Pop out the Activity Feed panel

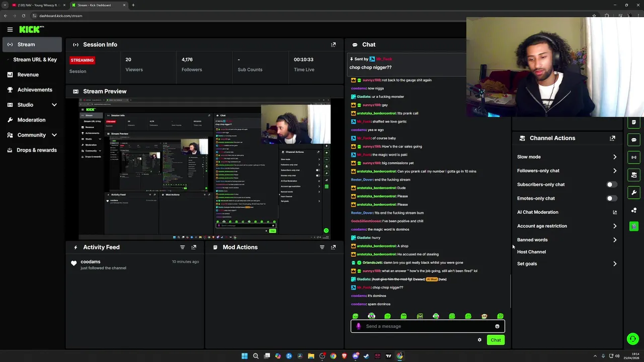(194, 247)
